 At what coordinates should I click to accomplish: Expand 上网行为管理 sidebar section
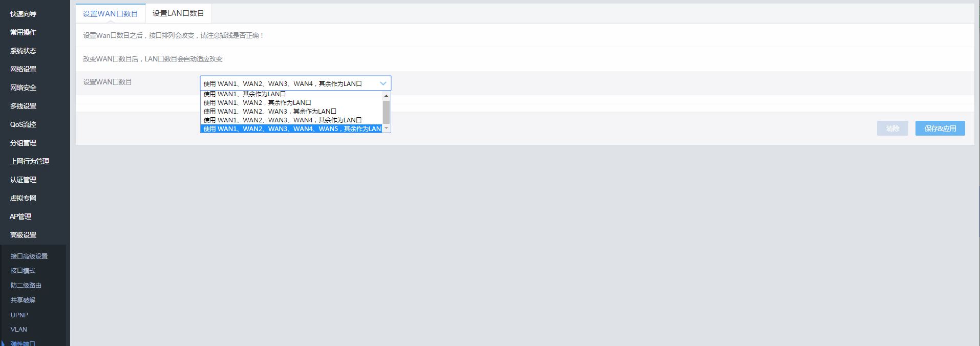[x=30, y=161]
